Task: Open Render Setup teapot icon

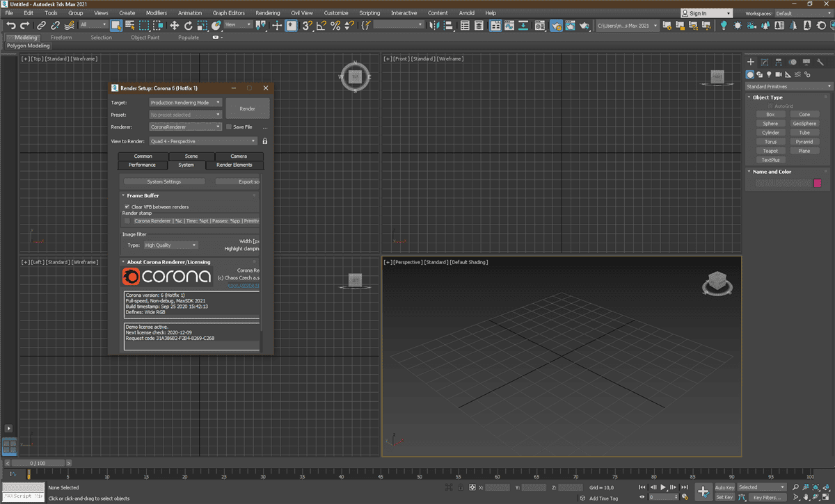Action: (x=556, y=25)
